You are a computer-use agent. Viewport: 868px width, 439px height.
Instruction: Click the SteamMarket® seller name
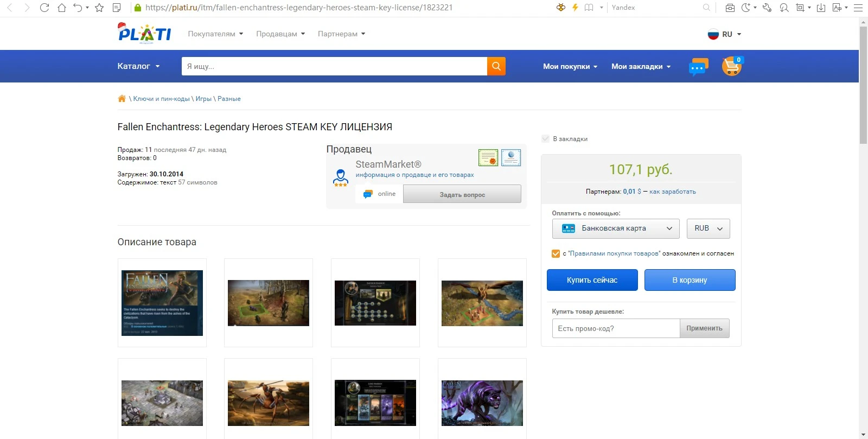click(388, 164)
